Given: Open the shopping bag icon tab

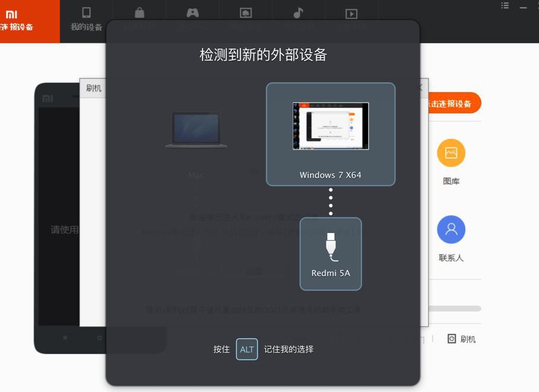Looking at the screenshot, I should [139, 13].
